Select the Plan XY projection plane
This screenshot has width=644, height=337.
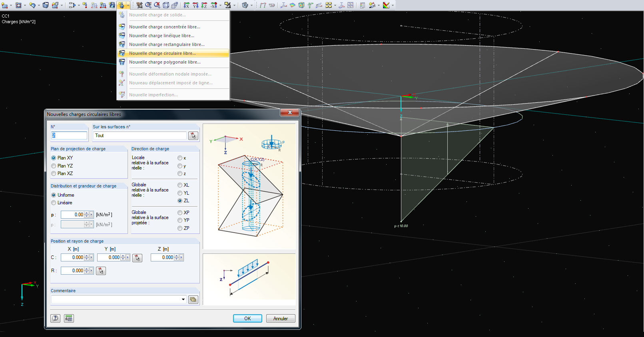54,158
